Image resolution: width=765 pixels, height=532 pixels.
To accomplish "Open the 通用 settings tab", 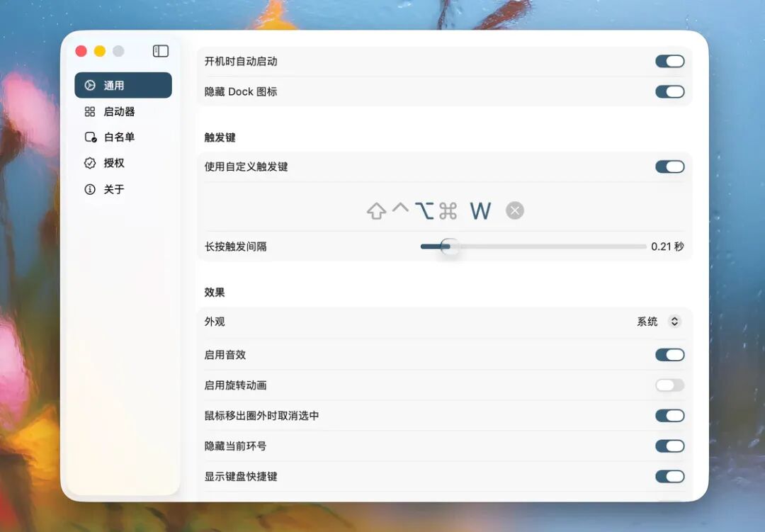I will tap(123, 86).
